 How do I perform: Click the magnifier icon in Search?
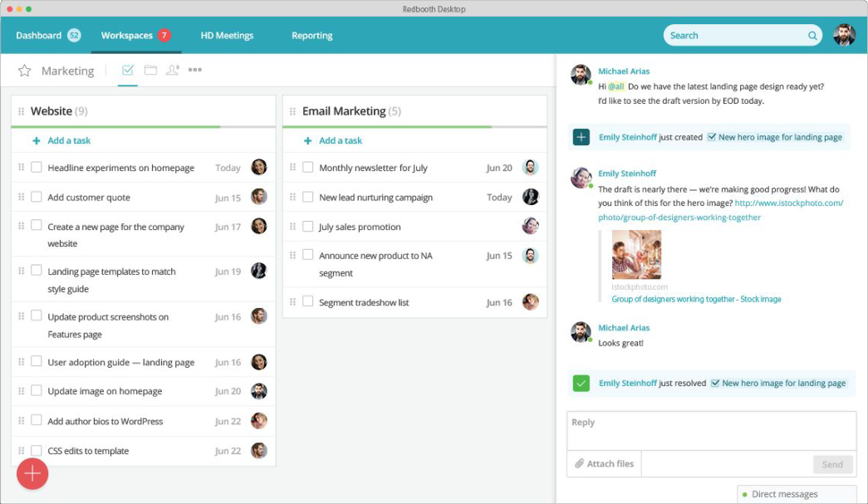(813, 36)
